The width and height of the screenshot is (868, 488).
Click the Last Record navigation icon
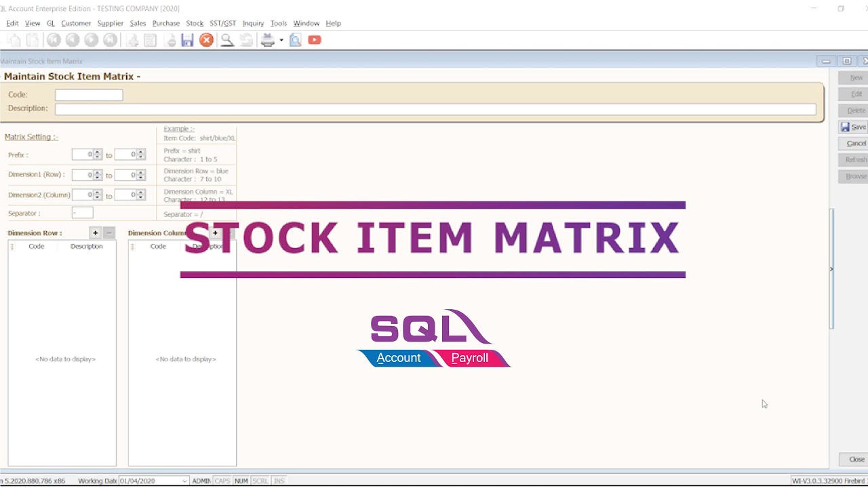point(110,40)
